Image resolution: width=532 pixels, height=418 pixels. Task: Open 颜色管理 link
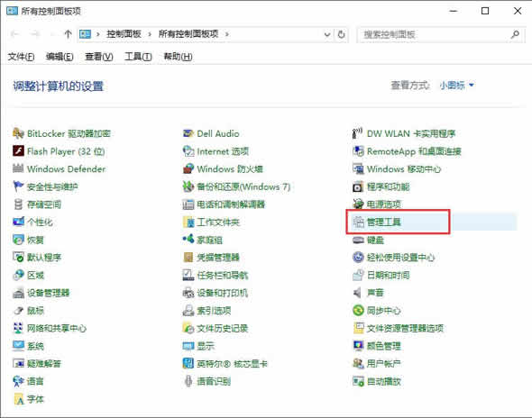[384, 346]
